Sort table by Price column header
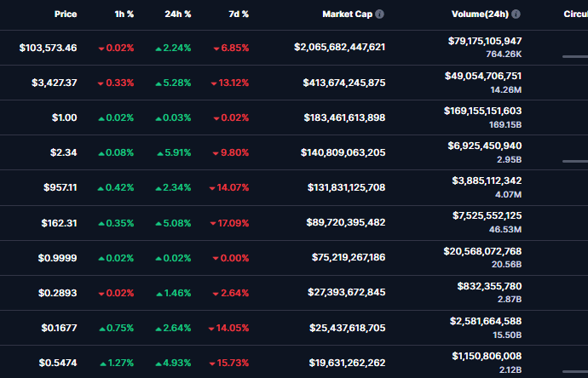 tap(65, 14)
